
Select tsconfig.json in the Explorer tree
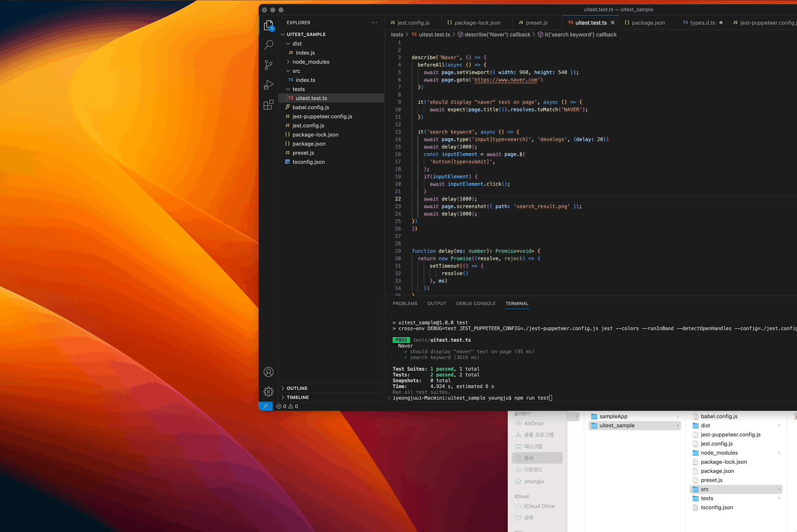click(x=308, y=162)
